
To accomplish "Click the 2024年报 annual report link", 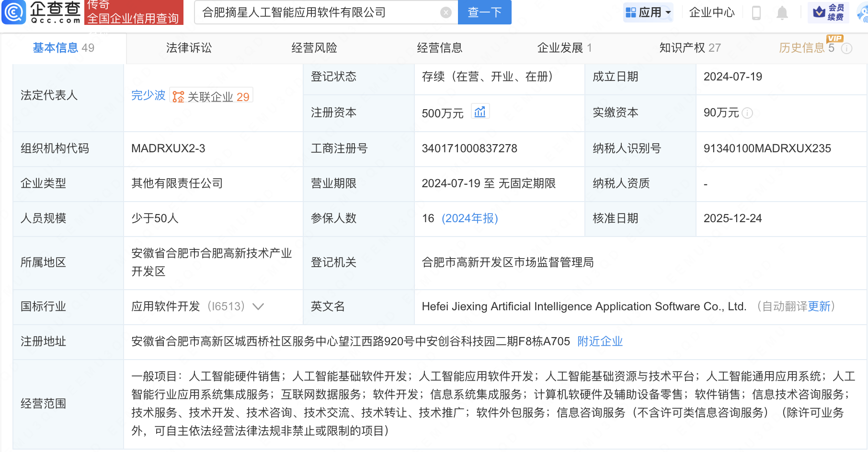I will click(469, 218).
